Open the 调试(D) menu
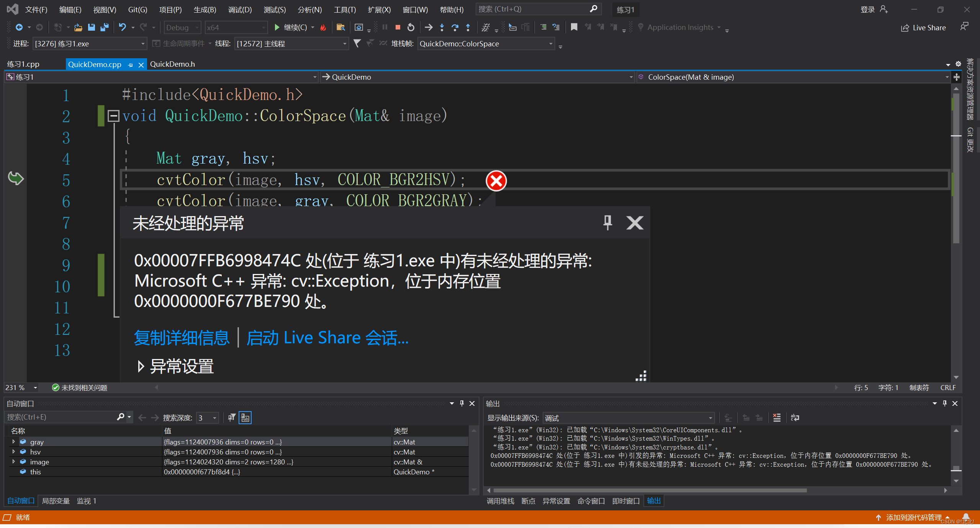Viewport: 980px width, 528px height. pyautogui.click(x=240, y=10)
